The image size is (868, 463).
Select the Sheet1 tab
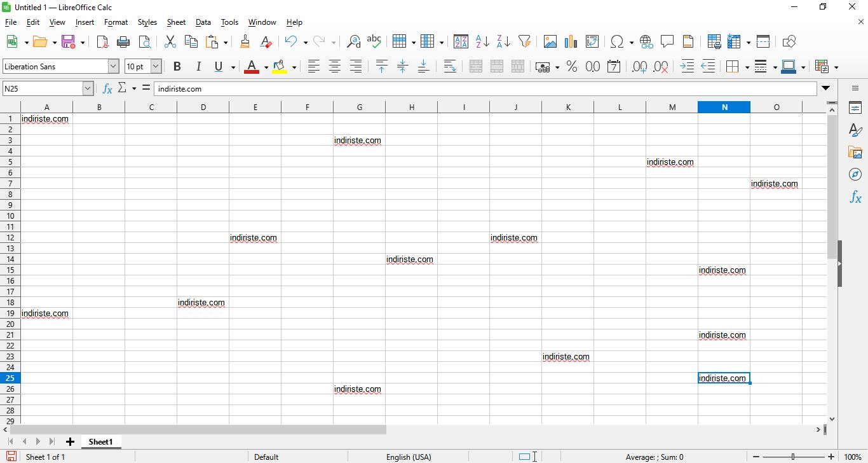pyautogui.click(x=100, y=442)
